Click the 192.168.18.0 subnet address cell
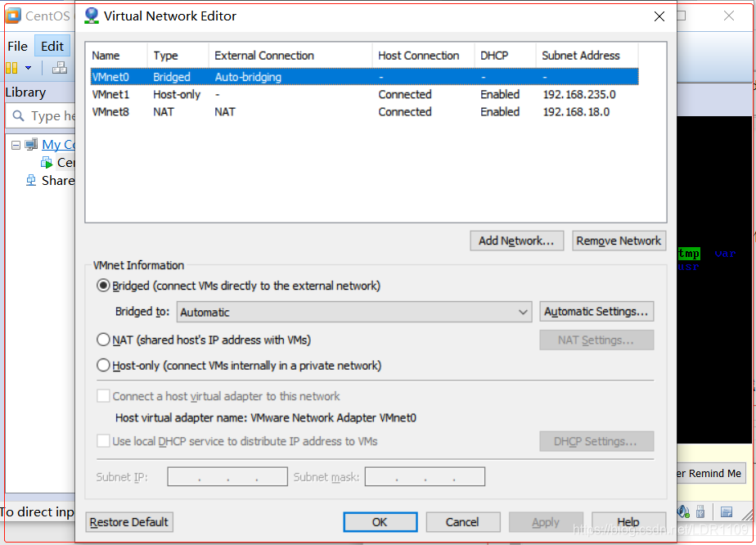The width and height of the screenshot is (756, 545). 576,112
